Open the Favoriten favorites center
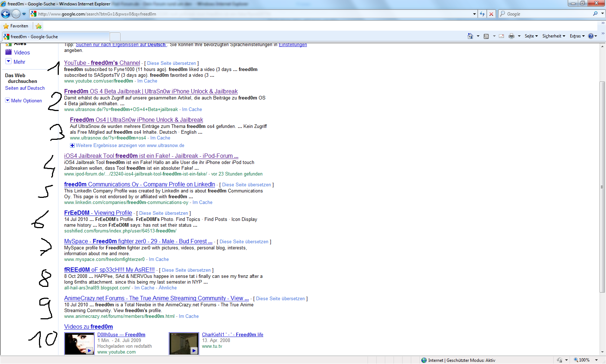606x364 pixels. click(16, 26)
